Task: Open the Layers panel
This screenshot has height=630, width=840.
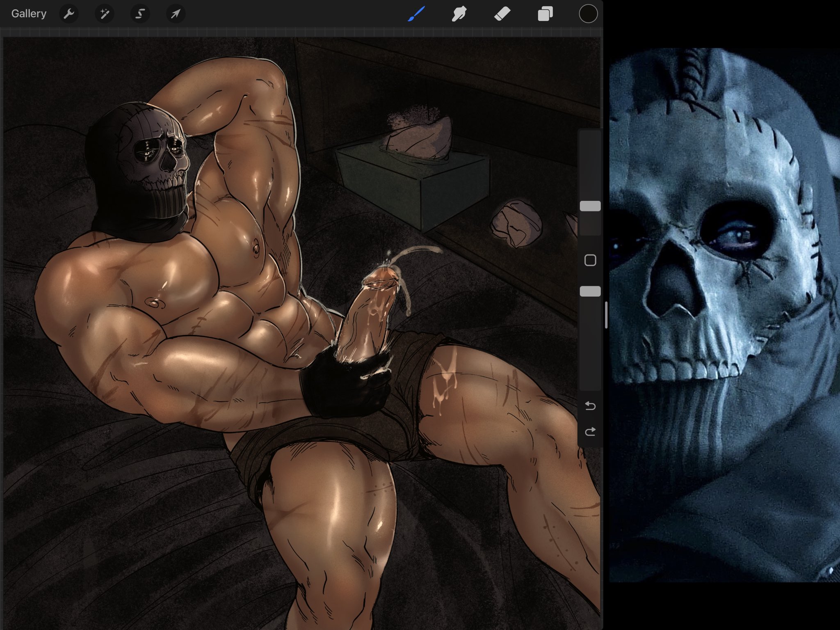Action: 545,14
